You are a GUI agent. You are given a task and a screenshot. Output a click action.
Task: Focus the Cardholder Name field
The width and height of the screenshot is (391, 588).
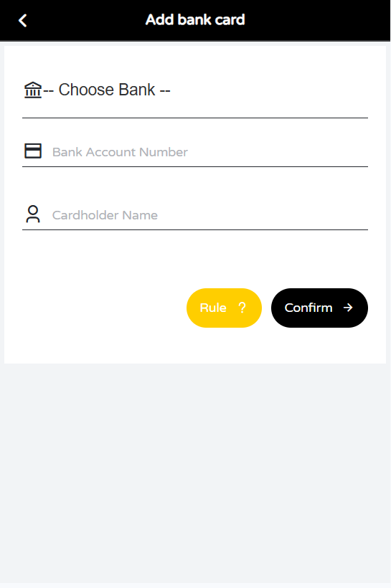coord(195,214)
